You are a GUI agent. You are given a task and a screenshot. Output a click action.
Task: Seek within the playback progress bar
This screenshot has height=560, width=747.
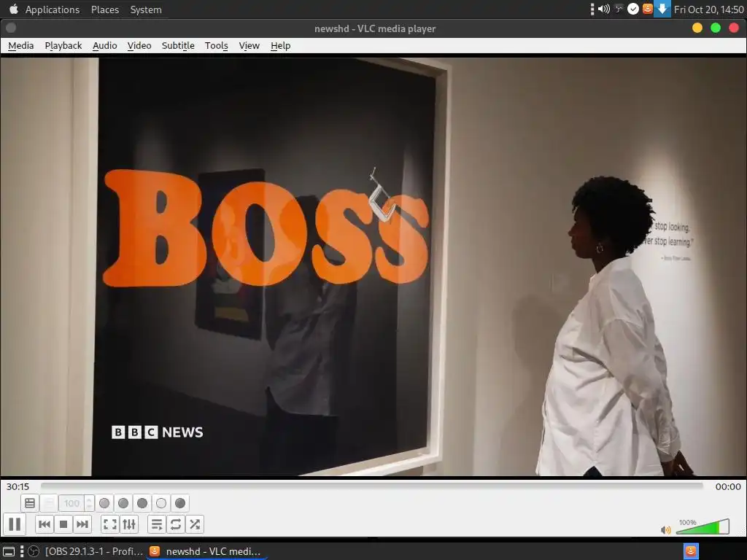click(x=371, y=486)
